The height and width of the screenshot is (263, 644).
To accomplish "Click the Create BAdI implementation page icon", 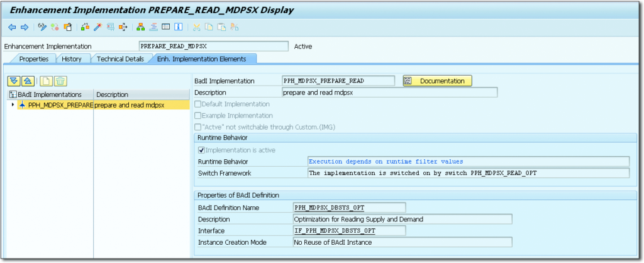I will (47, 81).
